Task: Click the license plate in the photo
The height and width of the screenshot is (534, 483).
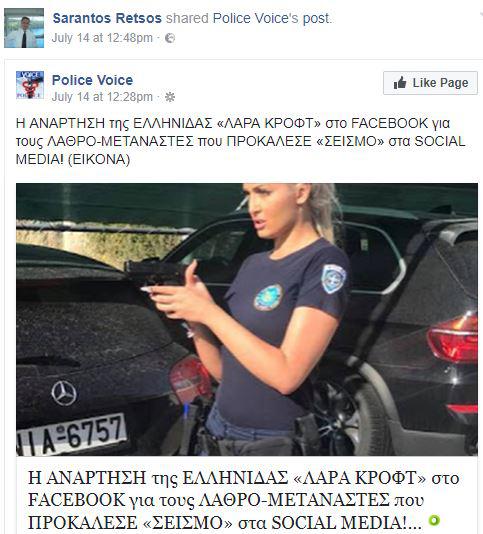Action: 72,435
